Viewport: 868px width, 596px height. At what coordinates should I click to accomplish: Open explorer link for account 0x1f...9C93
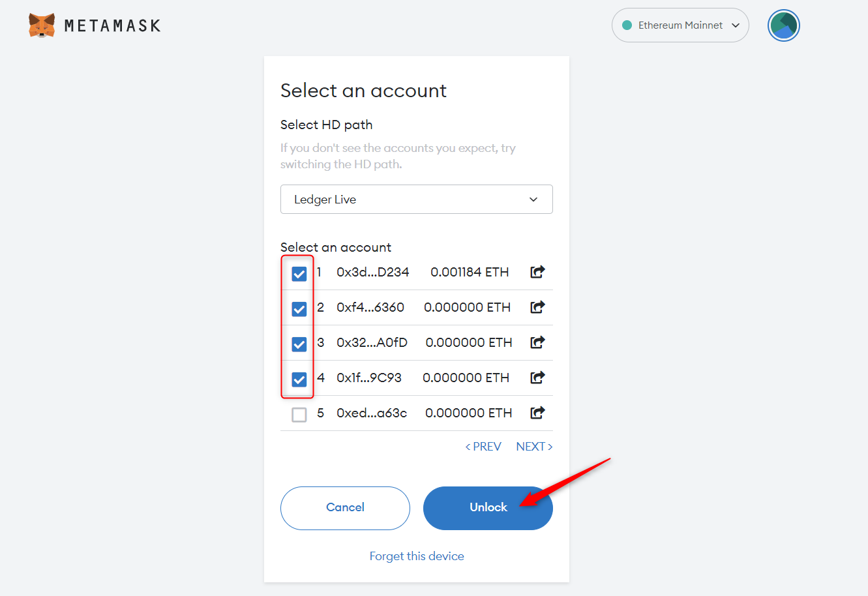point(537,378)
